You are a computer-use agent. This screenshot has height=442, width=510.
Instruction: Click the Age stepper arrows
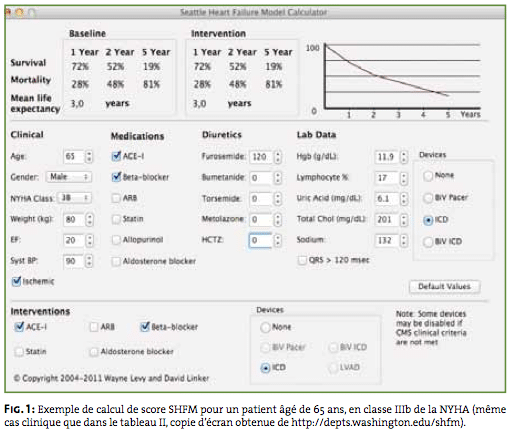click(89, 156)
